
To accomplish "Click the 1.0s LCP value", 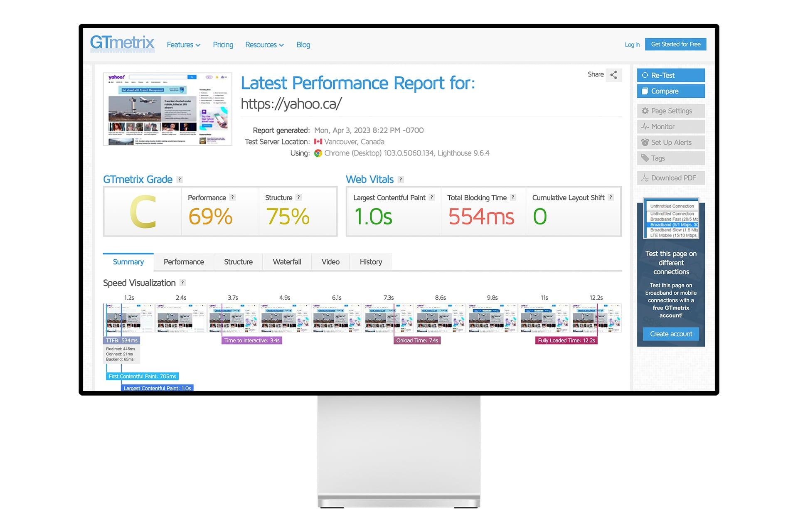I will pyautogui.click(x=373, y=217).
